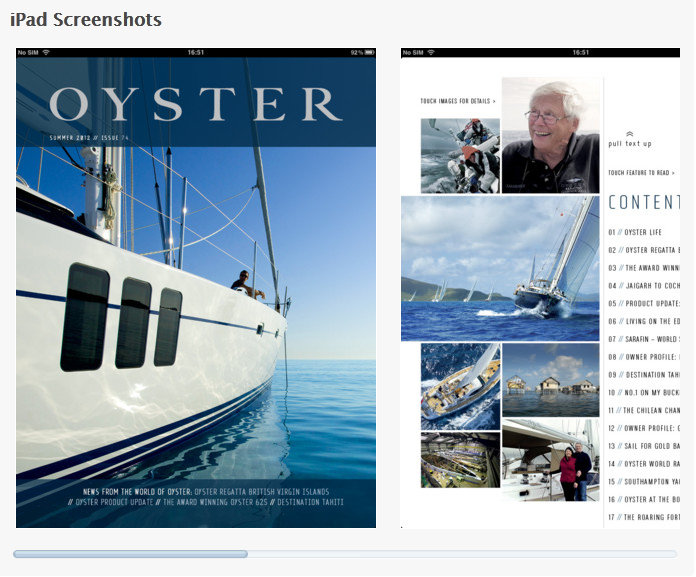Click the 'Touch images for details' label

click(457, 101)
